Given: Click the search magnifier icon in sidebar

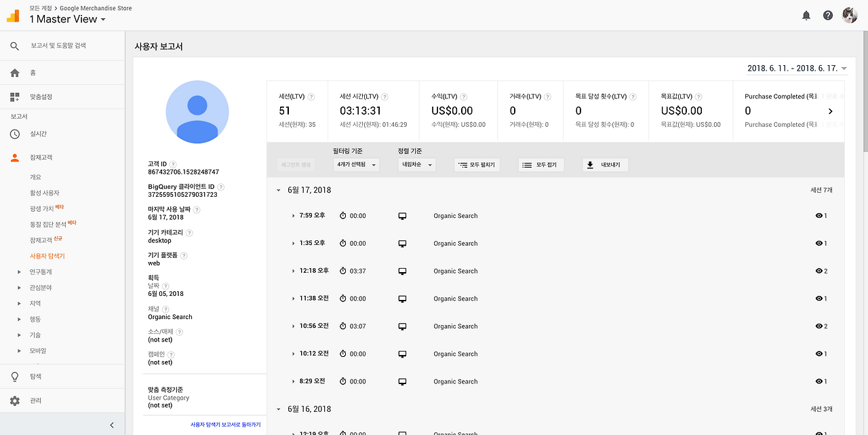Looking at the screenshot, I should pos(15,46).
